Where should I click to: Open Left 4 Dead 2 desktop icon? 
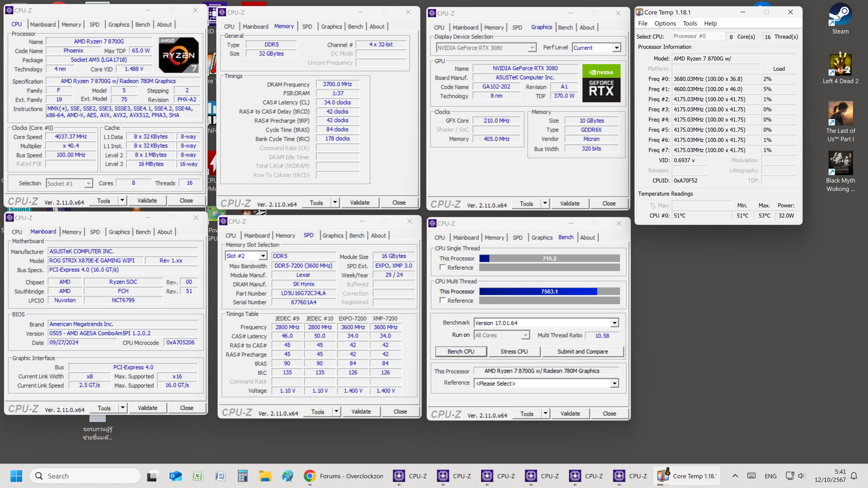coord(840,68)
